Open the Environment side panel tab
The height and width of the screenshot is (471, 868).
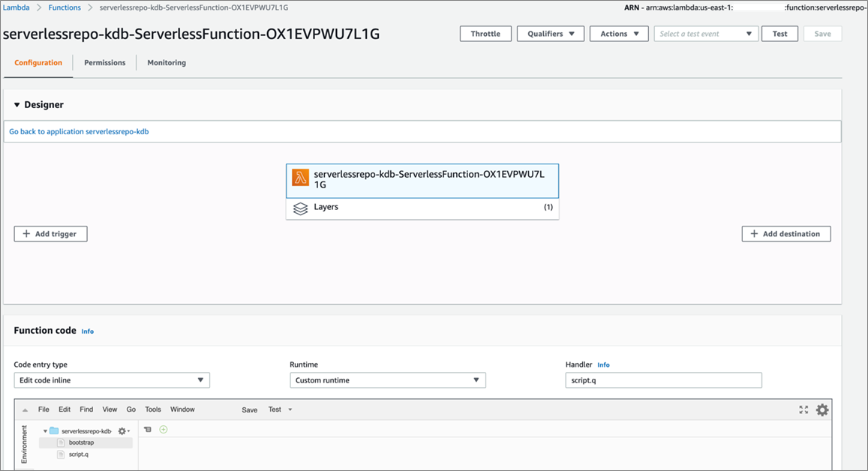(24, 444)
